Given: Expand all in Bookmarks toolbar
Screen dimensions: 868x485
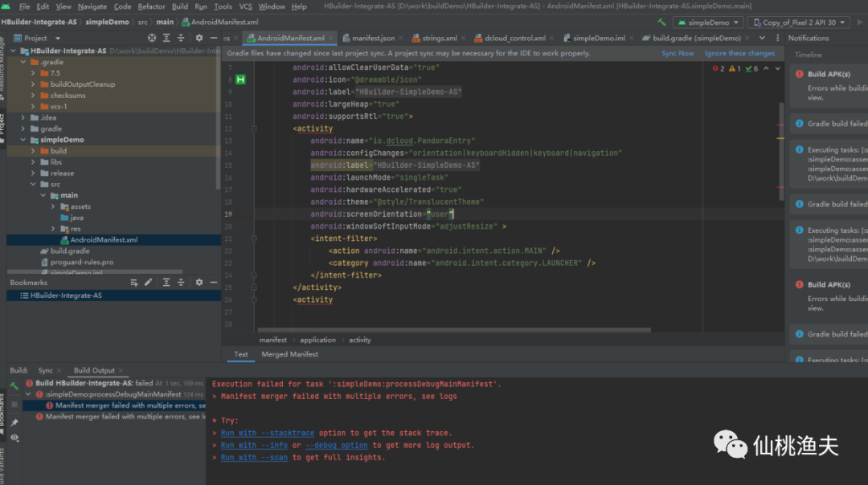Looking at the screenshot, I should point(166,283).
